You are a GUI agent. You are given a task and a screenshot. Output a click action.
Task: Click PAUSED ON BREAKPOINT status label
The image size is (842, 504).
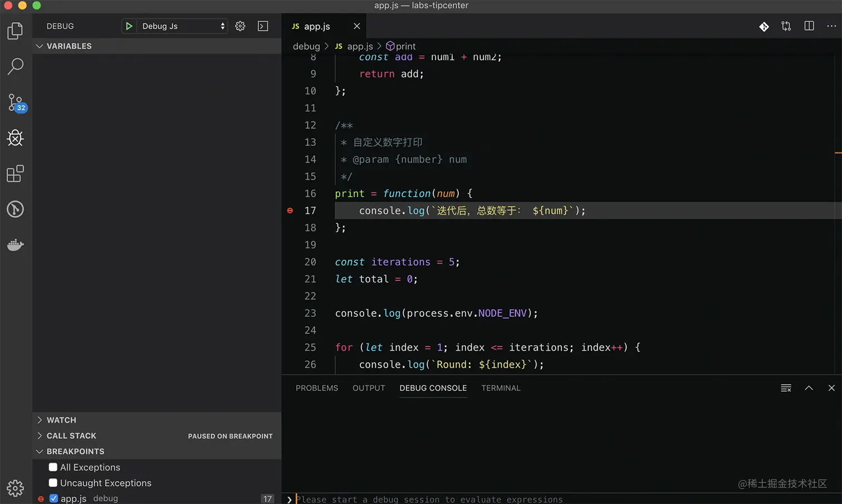click(231, 436)
